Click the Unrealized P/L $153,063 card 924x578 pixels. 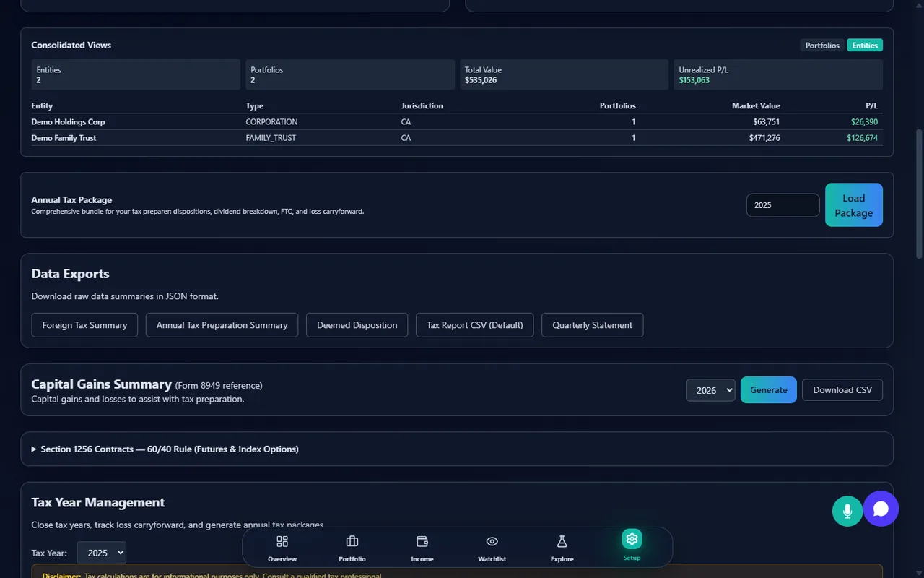tap(778, 74)
